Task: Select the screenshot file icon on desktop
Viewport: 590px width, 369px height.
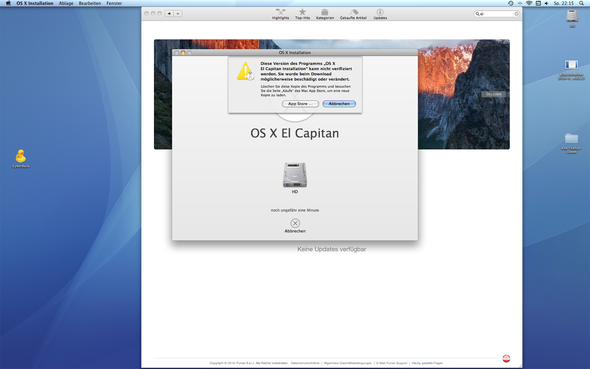Action: [x=571, y=70]
